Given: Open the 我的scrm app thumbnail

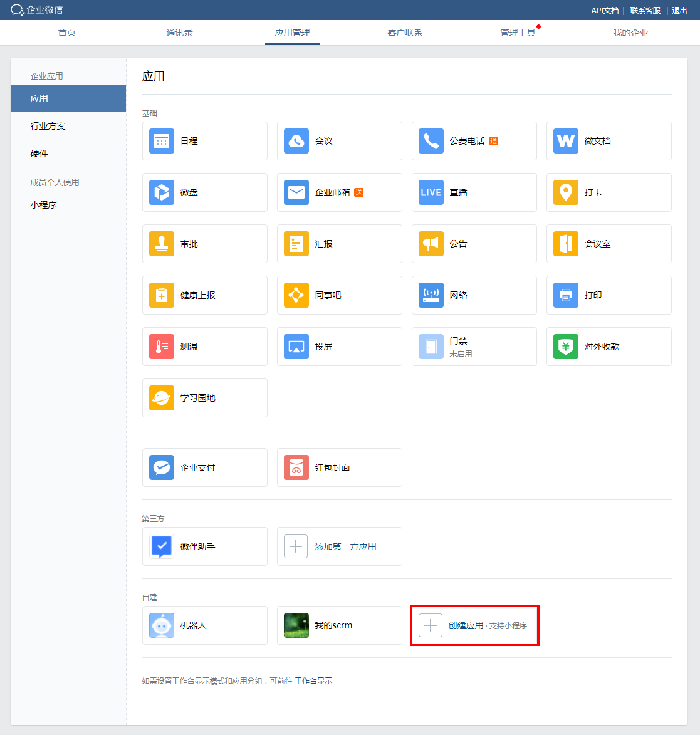Looking at the screenshot, I should click(296, 625).
